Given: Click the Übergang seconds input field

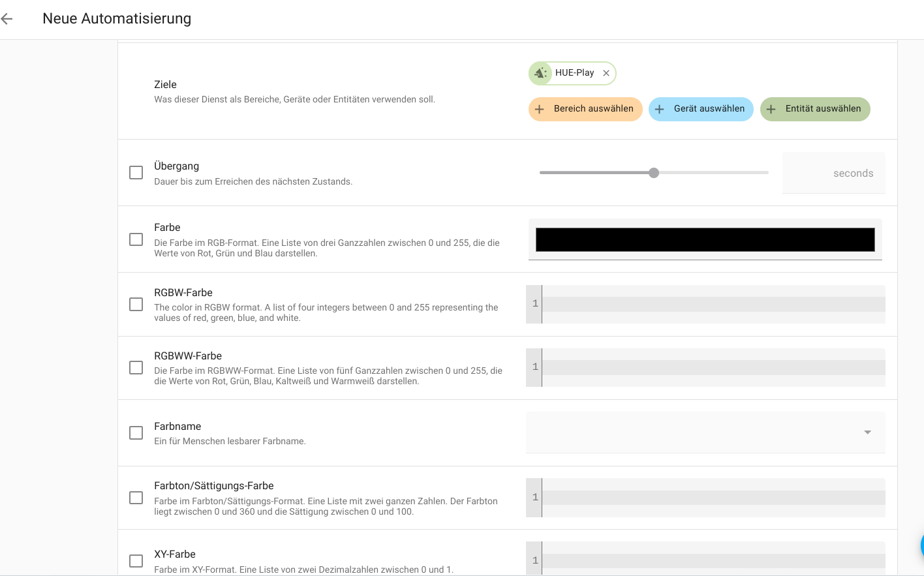Looking at the screenshot, I should pyautogui.click(x=833, y=174).
